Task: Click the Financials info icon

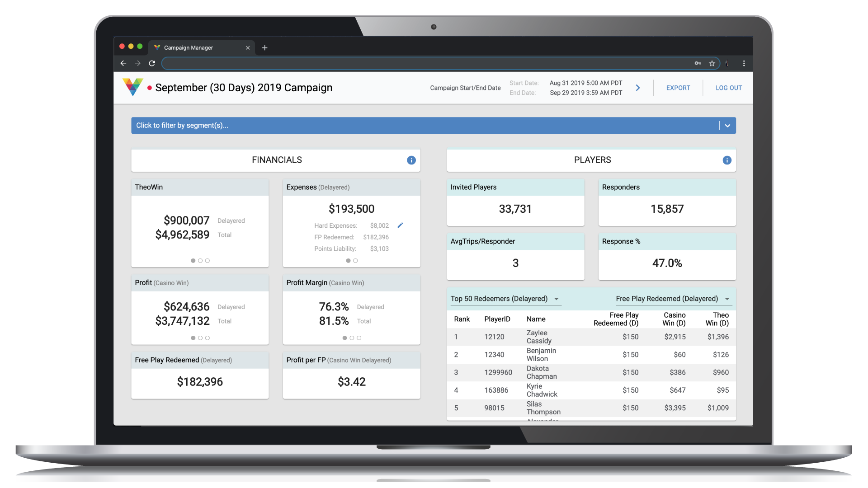Action: (x=411, y=160)
